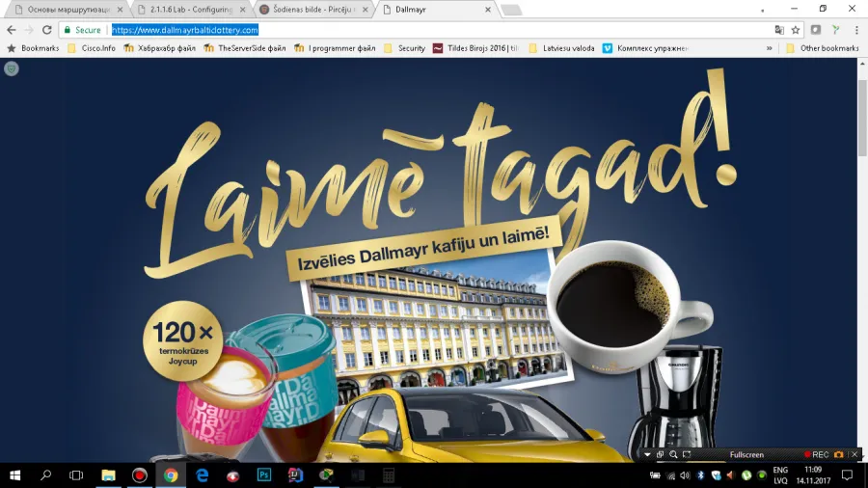Click the grey shield extension icon
868x488 pixels.
point(816,30)
